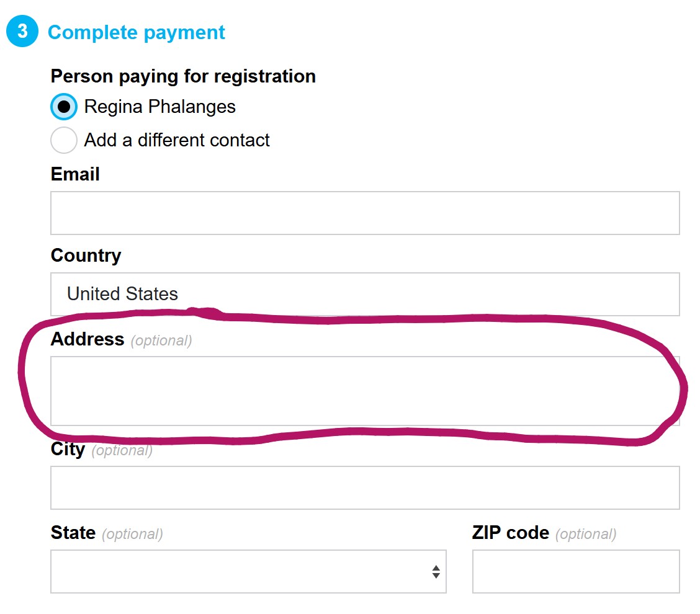Viewport: 700px width, 614px height.
Task: Click the State field label
Action: 73,533
